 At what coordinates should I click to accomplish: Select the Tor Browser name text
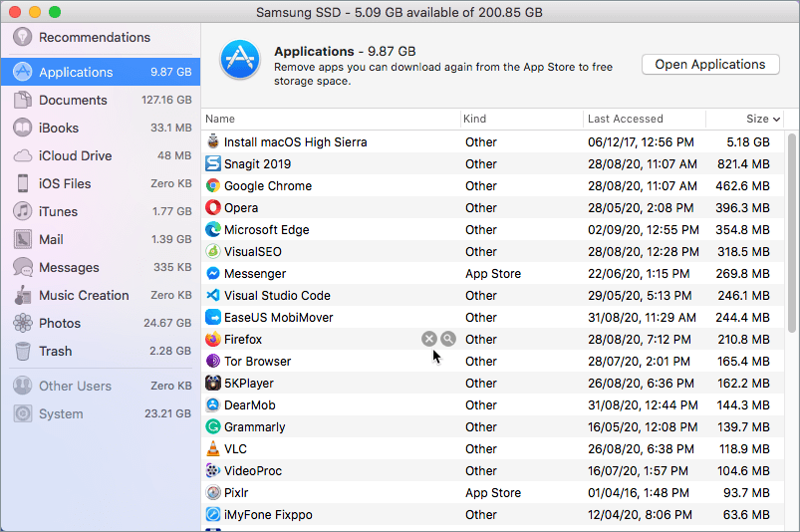pyautogui.click(x=257, y=361)
